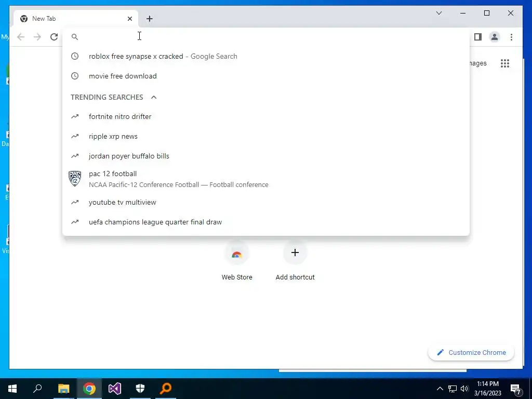Go forward using the forward arrow
The width and height of the screenshot is (532, 399).
click(x=37, y=37)
